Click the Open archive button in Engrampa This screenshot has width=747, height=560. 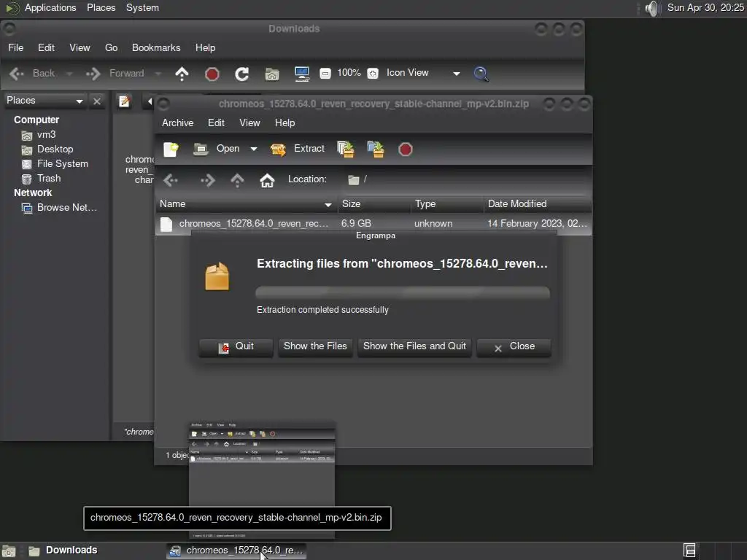[x=216, y=149]
